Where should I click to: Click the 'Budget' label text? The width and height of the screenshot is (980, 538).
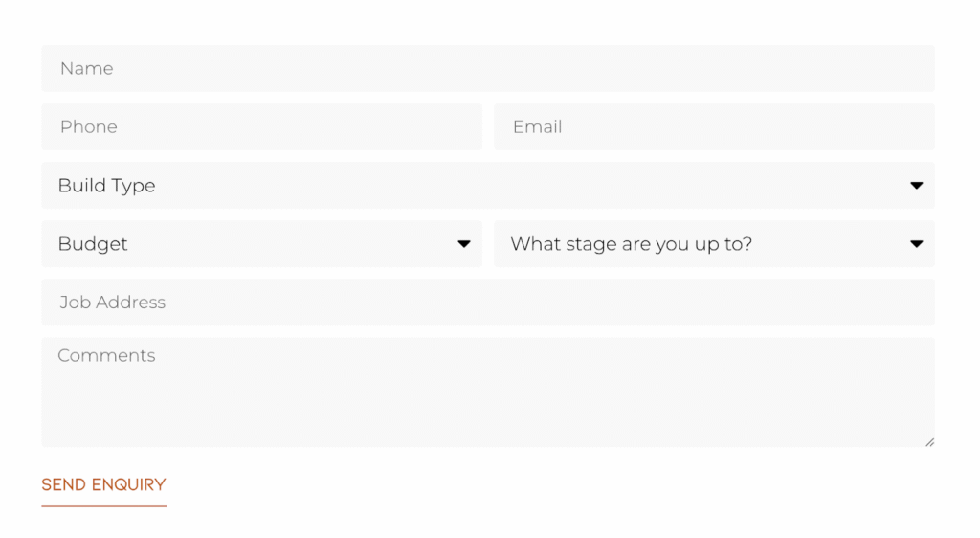pos(93,244)
